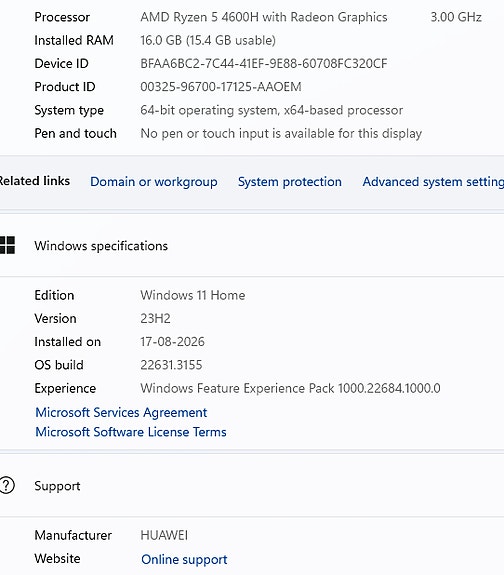Select the Product ID value
The width and height of the screenshot is (504, 575).
point(221,87)
